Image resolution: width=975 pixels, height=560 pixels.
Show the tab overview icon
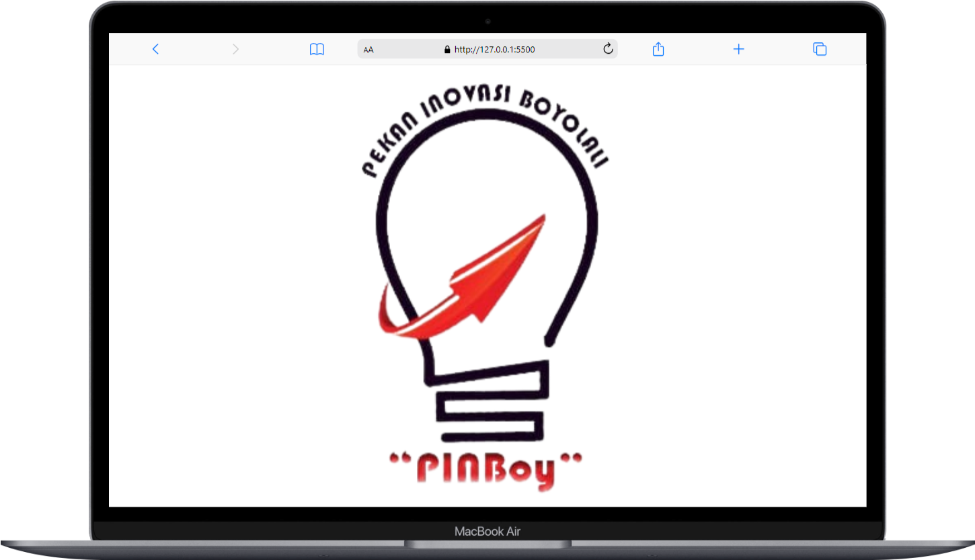820,49
